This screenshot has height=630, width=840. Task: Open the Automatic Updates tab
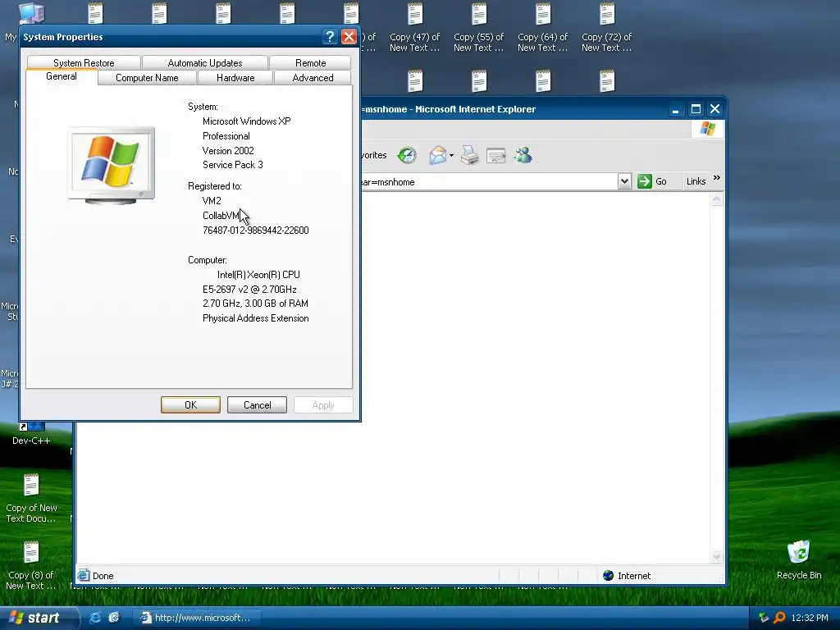204,62
